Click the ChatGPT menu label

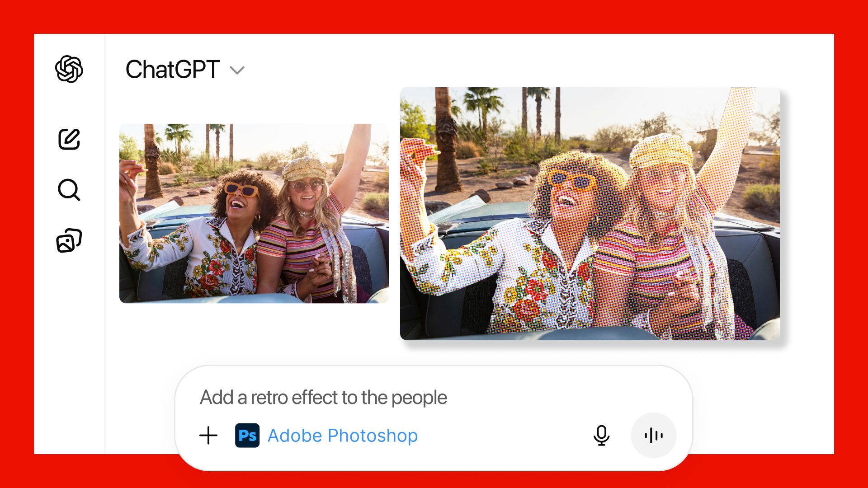tap(173, 69)
